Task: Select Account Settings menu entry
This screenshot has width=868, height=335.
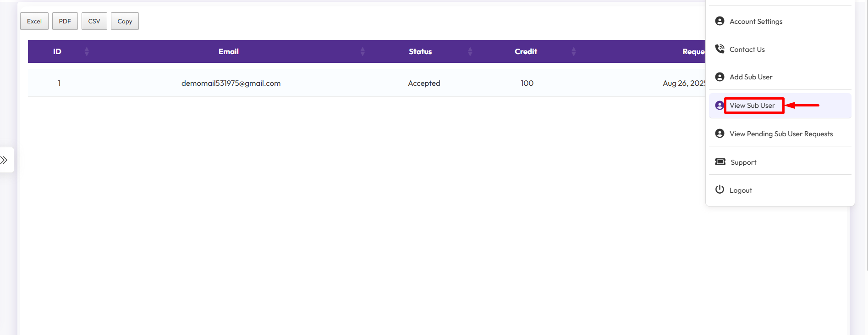Action: (x=756, y=22)
